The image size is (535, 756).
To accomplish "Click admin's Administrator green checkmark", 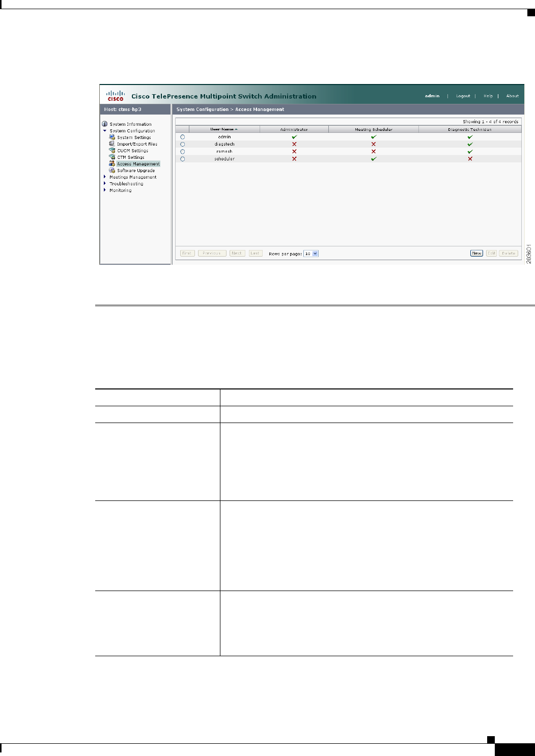I will tap(294, 137).
